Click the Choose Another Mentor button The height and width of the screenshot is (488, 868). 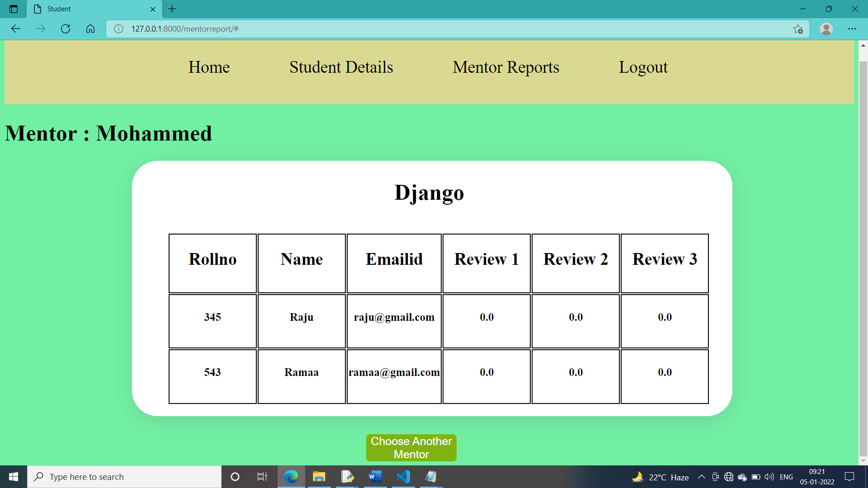[x=410, y=447]
